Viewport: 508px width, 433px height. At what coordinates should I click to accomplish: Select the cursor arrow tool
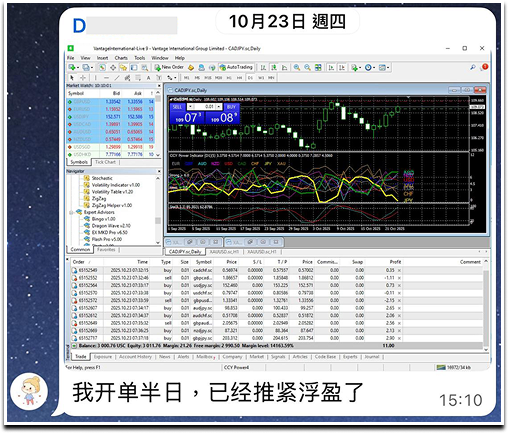coord(72,78)
